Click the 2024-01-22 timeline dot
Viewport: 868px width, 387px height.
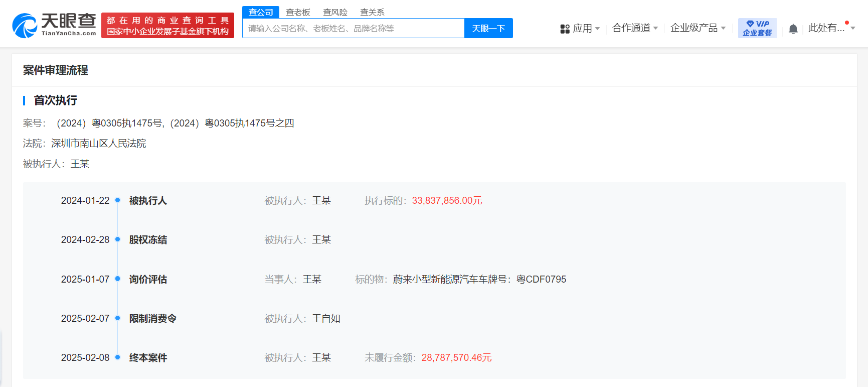point(118,200)
